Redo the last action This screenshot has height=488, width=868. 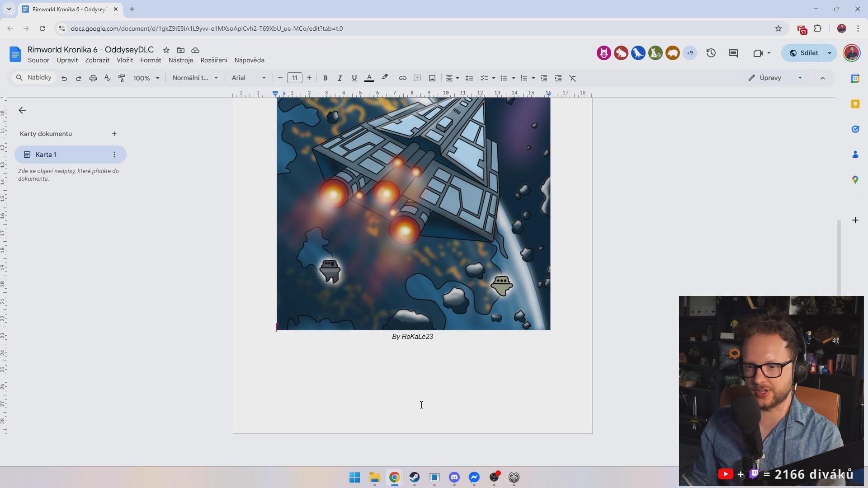pos(79,78)
